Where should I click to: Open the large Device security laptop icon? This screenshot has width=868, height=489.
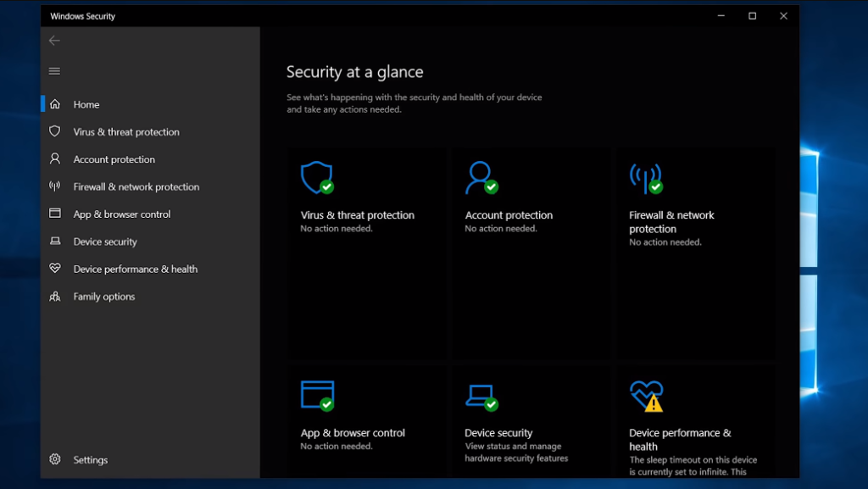(481, 397)
